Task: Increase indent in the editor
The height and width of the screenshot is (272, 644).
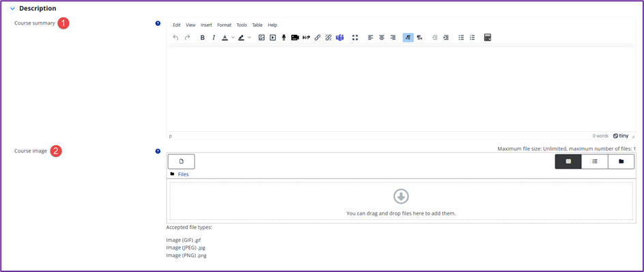Action: (446, 38)
